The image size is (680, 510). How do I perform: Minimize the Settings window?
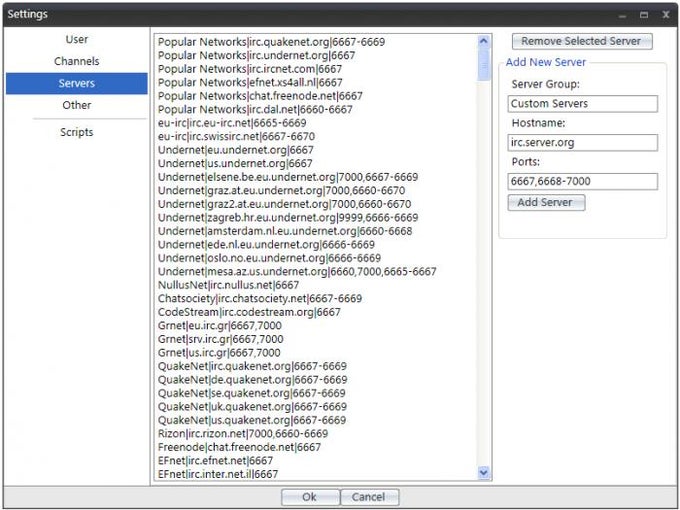point(623,15)
